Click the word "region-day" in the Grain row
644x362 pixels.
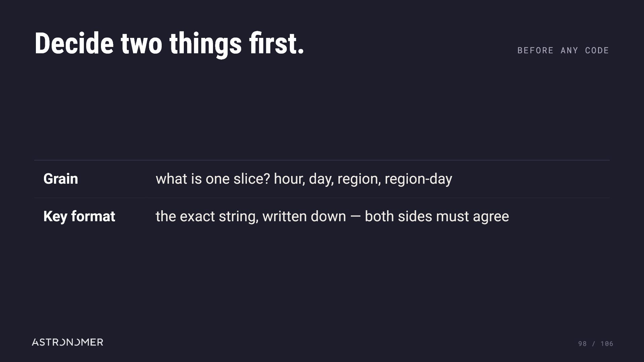pyautogui.click(x=418, y=179)
